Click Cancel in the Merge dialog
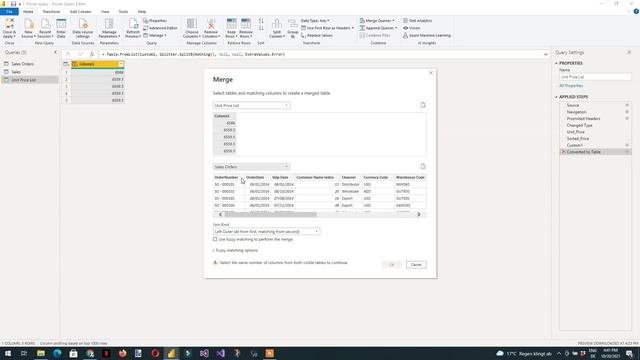The width and height of the screenshot is (640, 360). coord(416,264)
